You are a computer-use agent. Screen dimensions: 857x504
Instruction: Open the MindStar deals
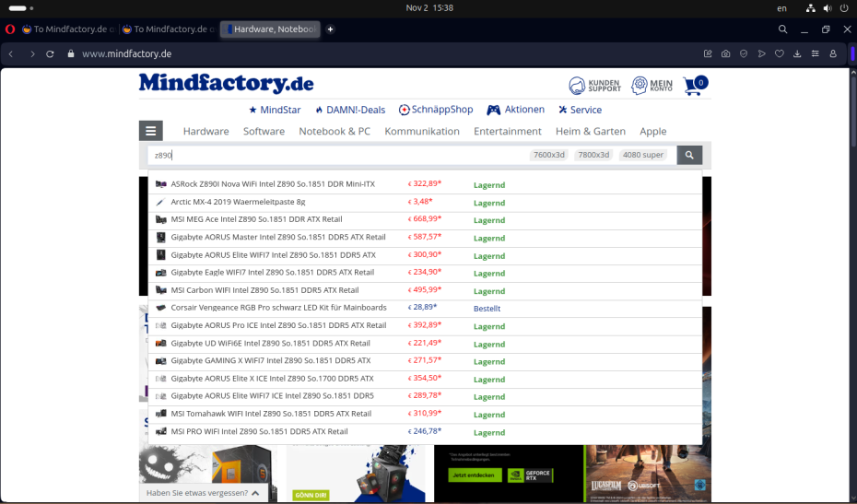coord(275,110)
